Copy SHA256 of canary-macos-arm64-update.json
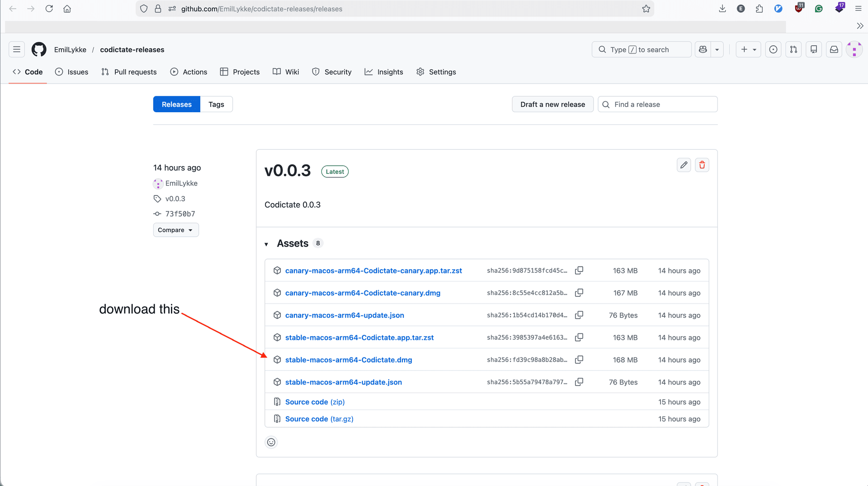 (x=579, y=315)
